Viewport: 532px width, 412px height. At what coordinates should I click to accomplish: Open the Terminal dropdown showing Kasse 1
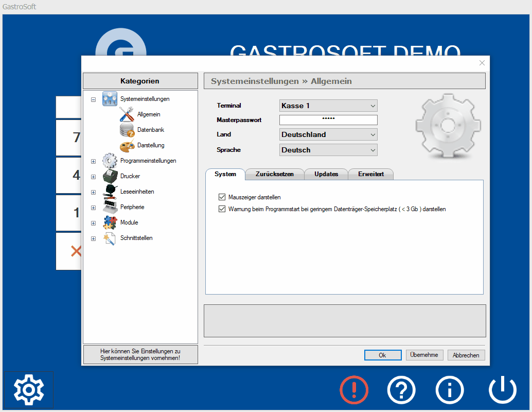(x=328, y=106)
